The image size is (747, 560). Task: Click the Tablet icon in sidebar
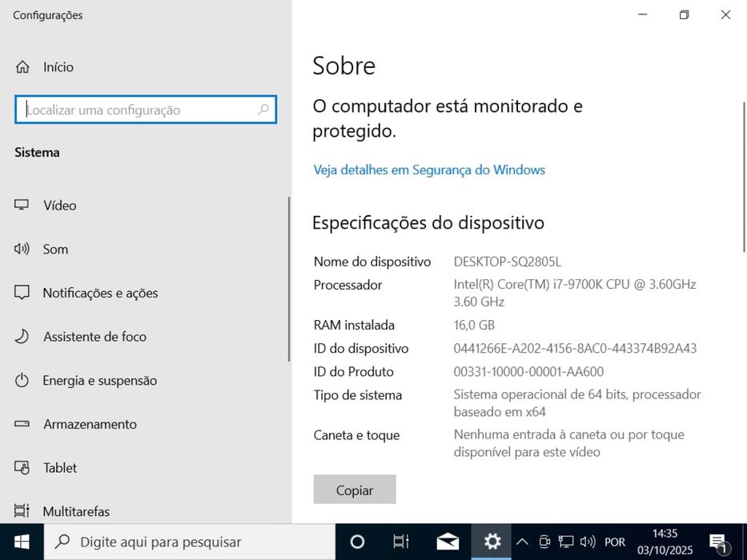pyautogui.click(x=22, y=468)
